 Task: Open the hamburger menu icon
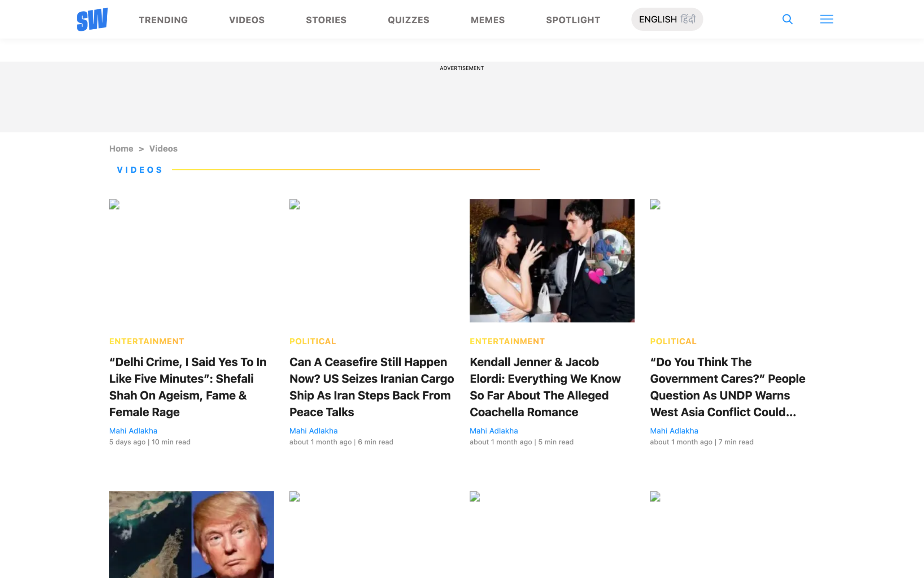(x=827, y=19)
